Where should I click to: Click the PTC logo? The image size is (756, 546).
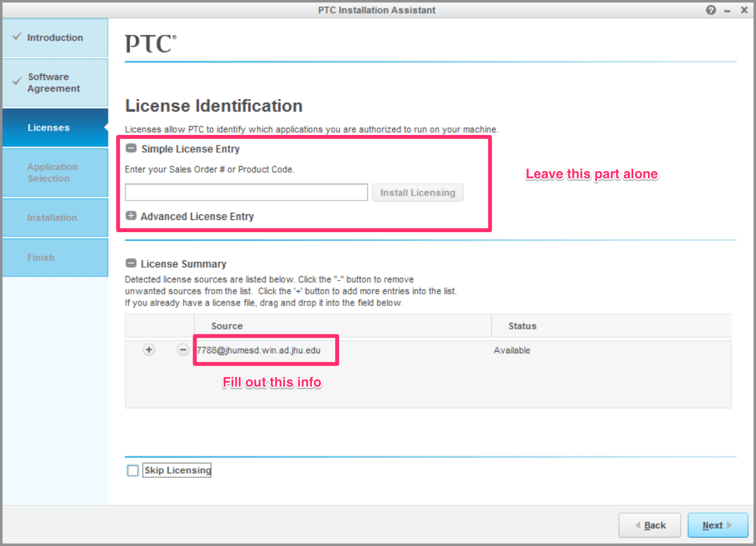point(150,43)
